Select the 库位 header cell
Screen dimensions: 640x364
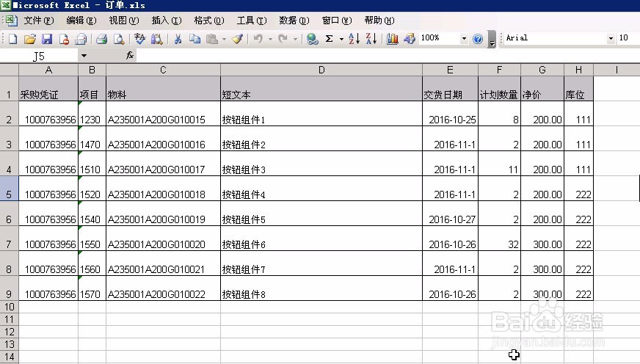578,89
